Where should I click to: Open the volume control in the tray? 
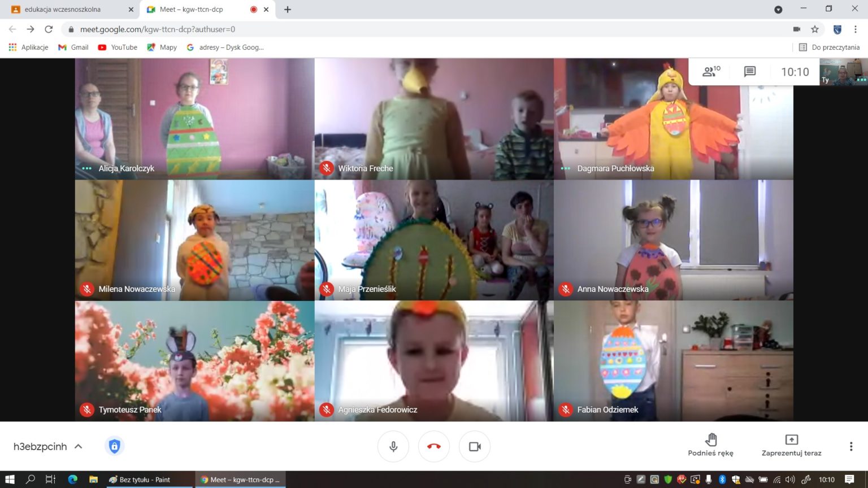(790, 480)
